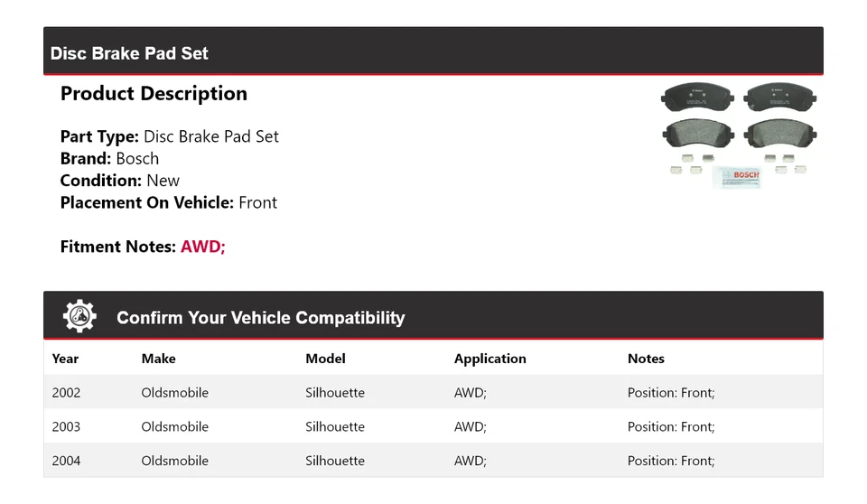This screenshot has width=867, height=504.
Task: Click the Placement On Vehicle: Front line
Action: pyautogui.click(x=168, y=202)
